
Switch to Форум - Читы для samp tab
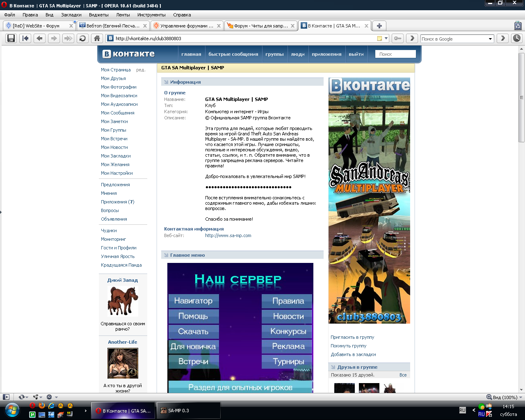click(x=260, y=25)
